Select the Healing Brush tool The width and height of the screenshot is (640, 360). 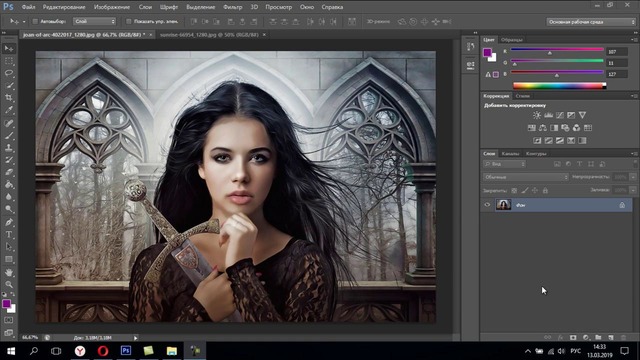tap(9, 123)
